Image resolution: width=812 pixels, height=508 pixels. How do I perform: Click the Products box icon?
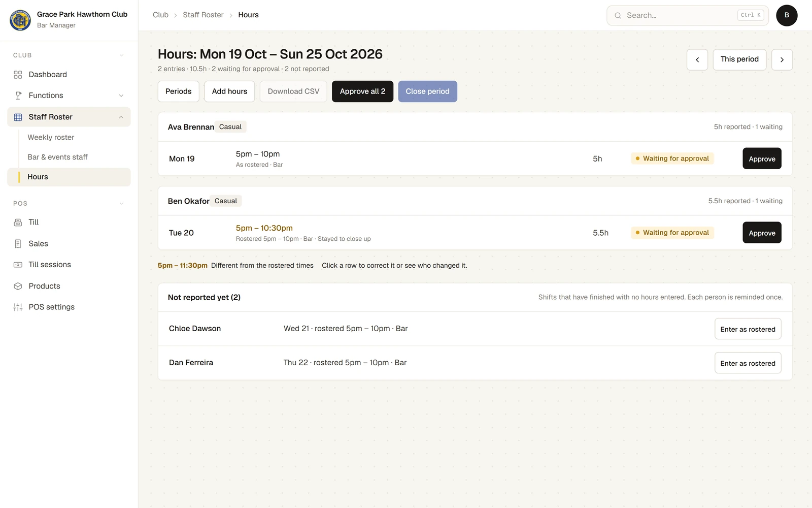pos(18,286)
